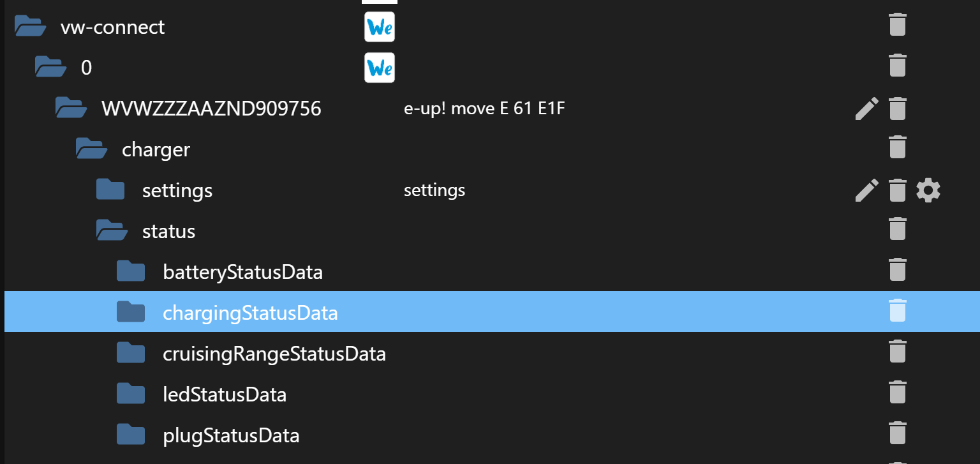Delete chargingStatusData using its trash icon

click(x=897, y=310)
